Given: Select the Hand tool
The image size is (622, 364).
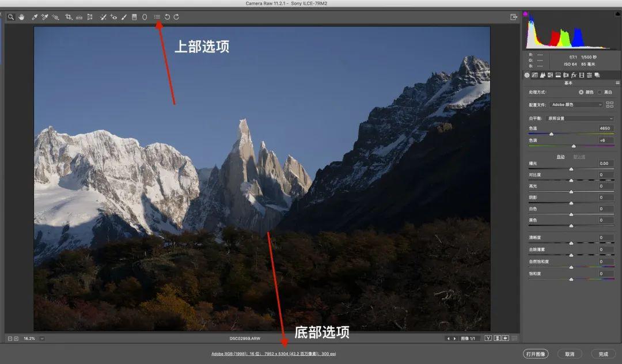Looking at the screenshot, I should pyautogui.click(x=21, y=17).
